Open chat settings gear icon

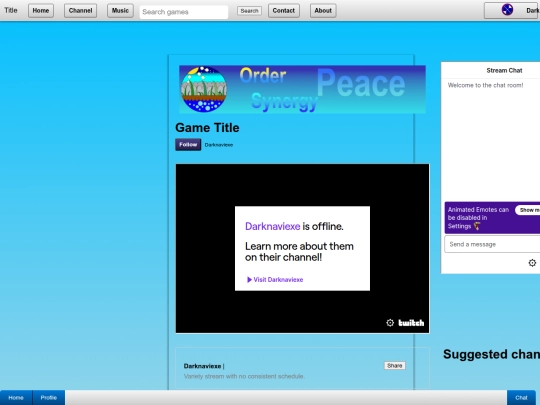532,263
